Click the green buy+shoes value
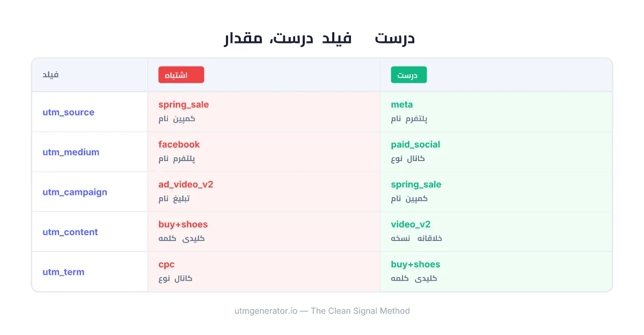Image resolution: width=644 pixels, height=335 pixels. 415,265
